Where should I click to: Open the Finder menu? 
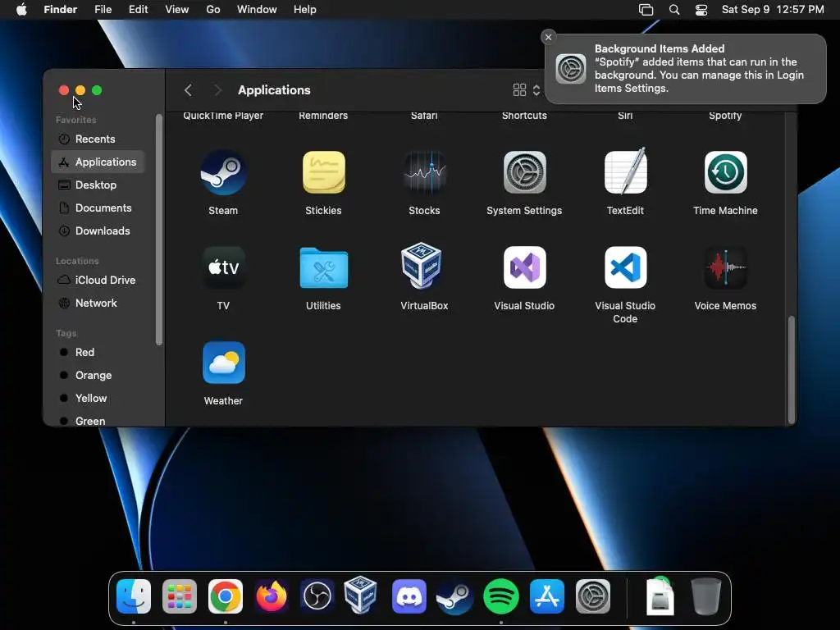[x=61, y=10]
